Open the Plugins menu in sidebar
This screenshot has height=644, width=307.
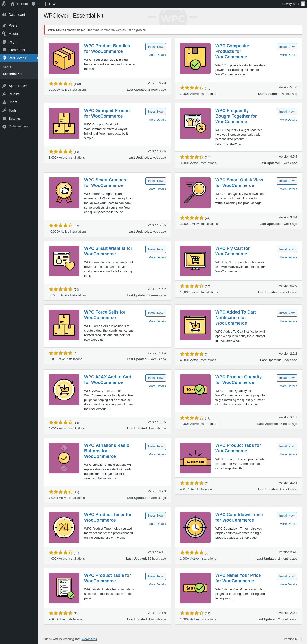[x=14, y=94]
